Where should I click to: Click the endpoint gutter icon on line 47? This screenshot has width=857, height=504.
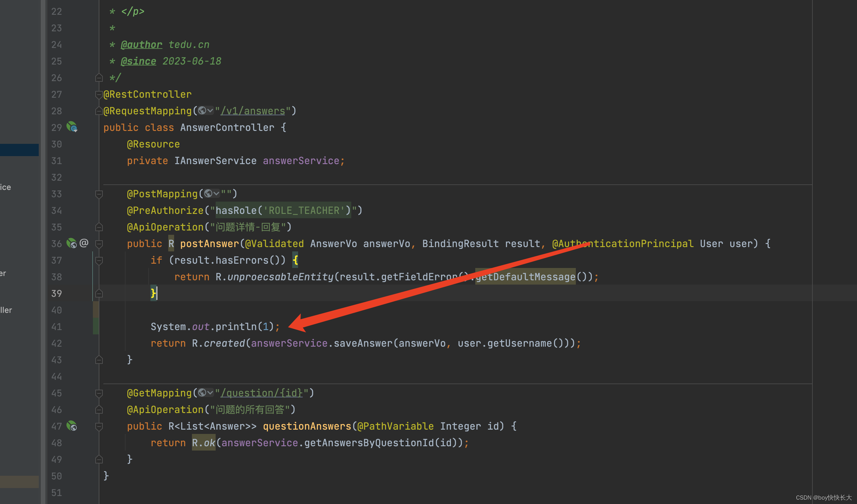point(72,426)
